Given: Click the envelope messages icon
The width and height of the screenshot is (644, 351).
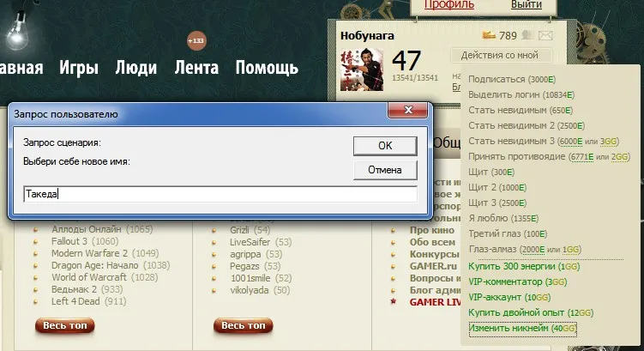Looking at the screenshot, I should [545, 36].
